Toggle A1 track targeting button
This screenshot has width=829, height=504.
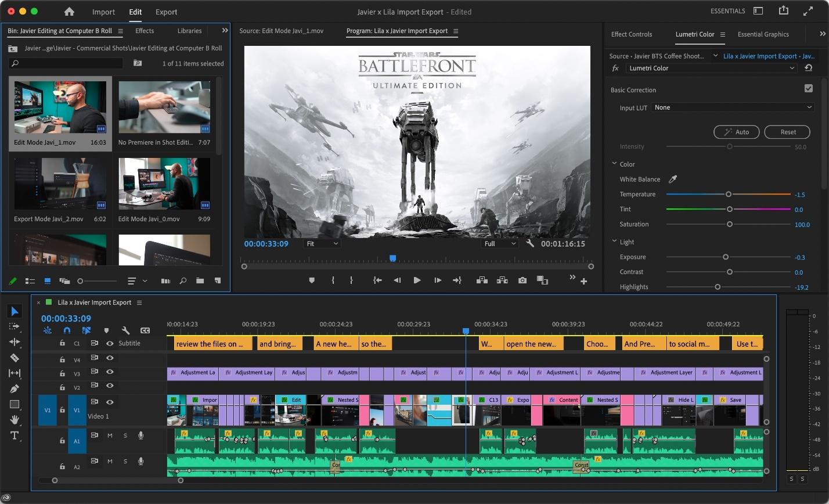(77, 441)
